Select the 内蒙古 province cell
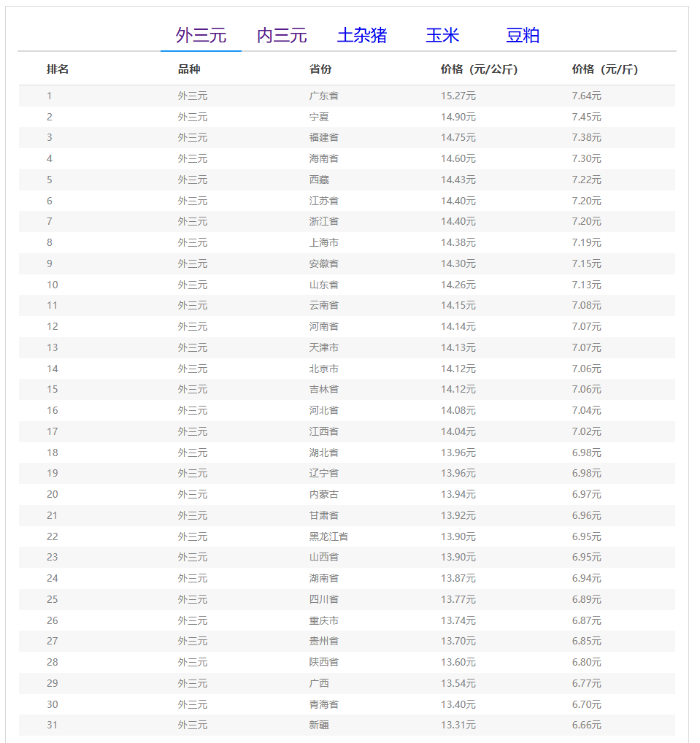 coord(324,494)
